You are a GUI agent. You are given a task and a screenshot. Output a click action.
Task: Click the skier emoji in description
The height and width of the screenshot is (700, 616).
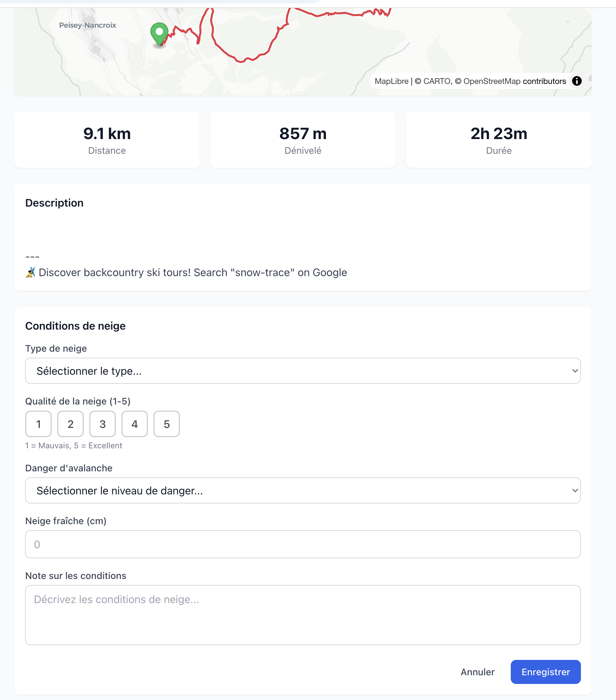point(30,272)
